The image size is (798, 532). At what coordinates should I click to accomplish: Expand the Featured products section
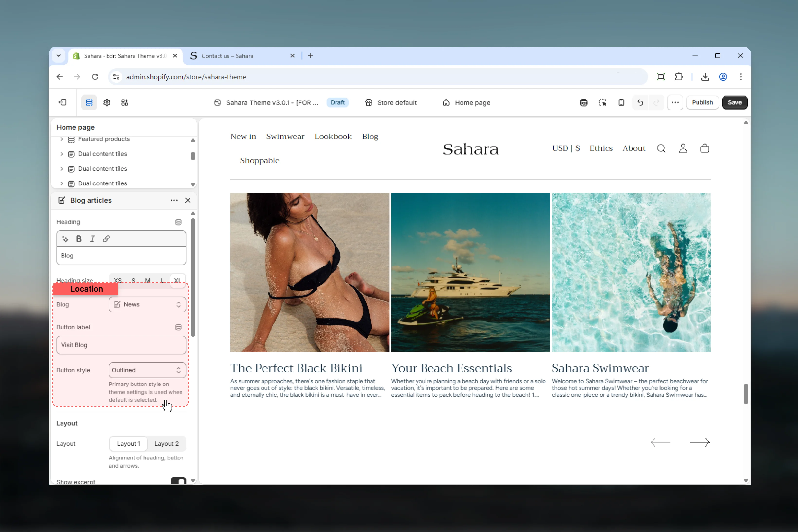(61, 139)
